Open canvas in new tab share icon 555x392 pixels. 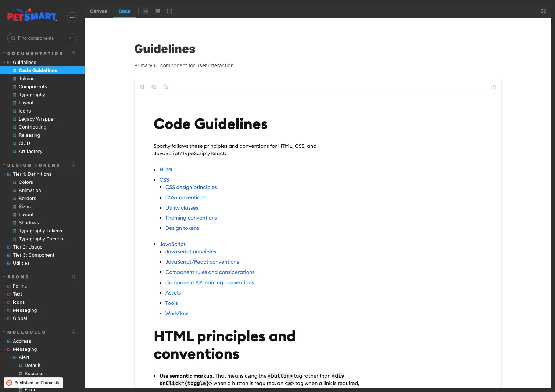coord(494,87)
